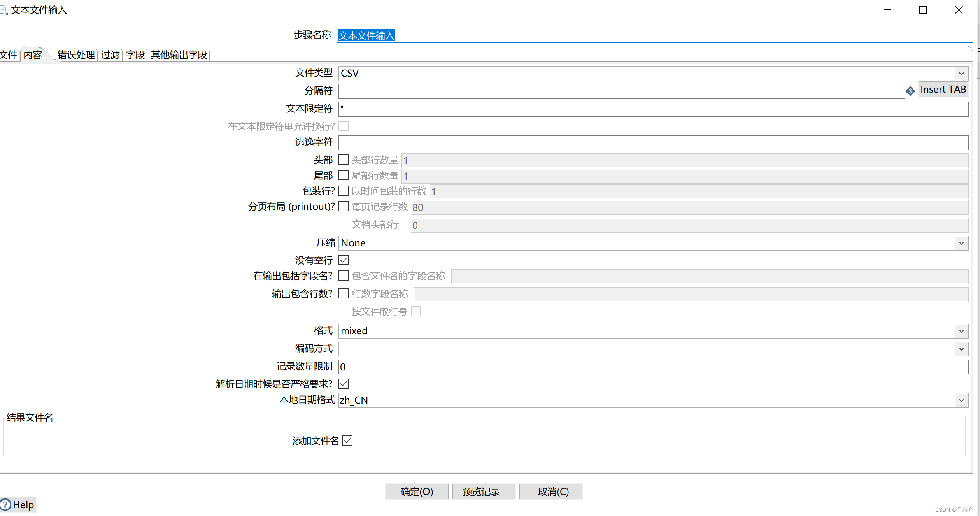Viewport: 980px width, 516px height.
Task: Close the dialog with X
Action: pyautogui.click(x=959, y=10)
